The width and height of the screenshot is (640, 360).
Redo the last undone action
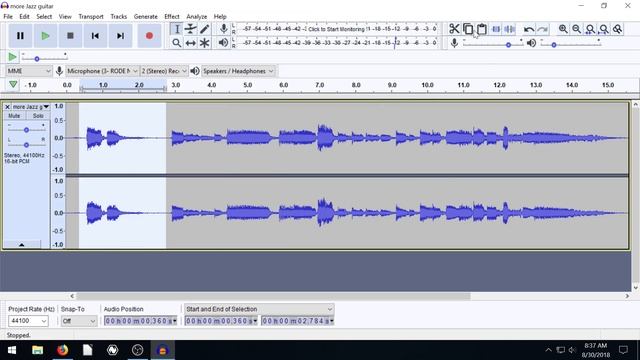542,29
